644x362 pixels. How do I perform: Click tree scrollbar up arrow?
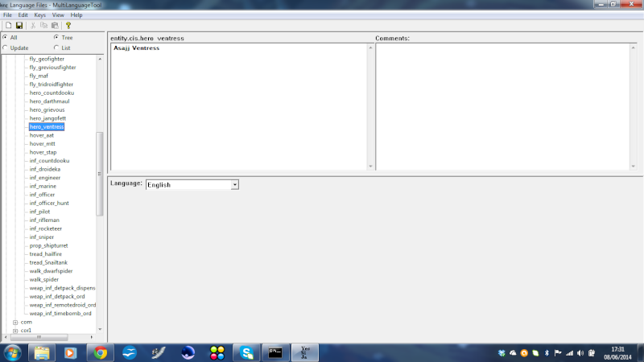pos(100,59)
